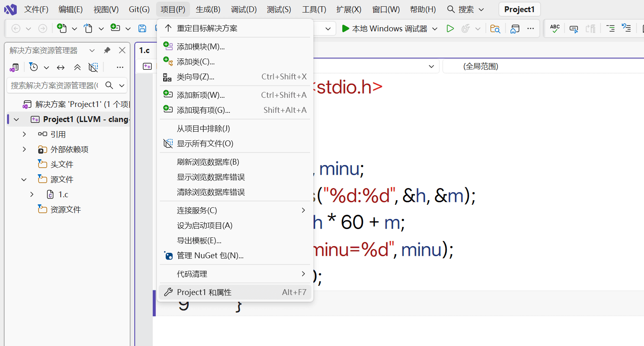
Task: Open the debugger target dropdown arrow
Action: click(x=435, y=28)
